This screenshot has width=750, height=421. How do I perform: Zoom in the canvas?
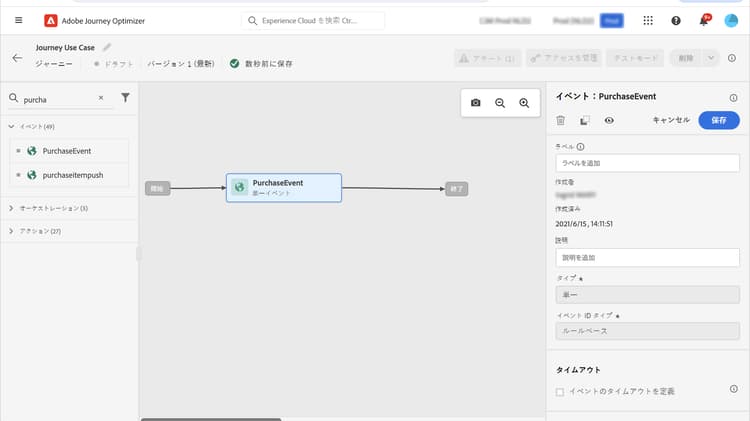point(524,103)
